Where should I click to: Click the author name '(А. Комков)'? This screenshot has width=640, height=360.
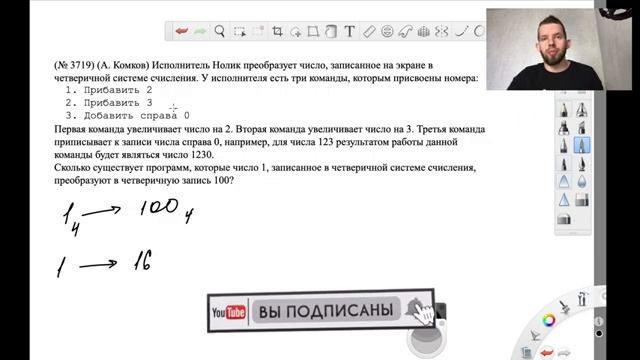coord(124,65)
